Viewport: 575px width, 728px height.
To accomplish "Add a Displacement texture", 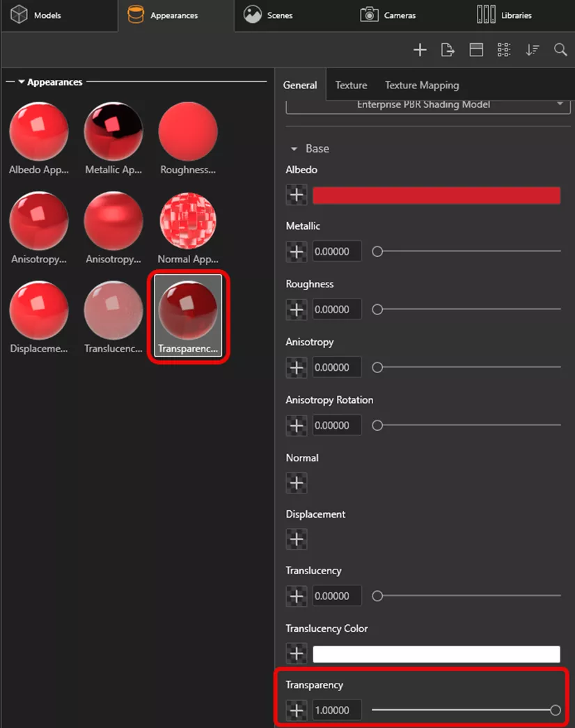I will pyautogui.click(x=296, y=539).
